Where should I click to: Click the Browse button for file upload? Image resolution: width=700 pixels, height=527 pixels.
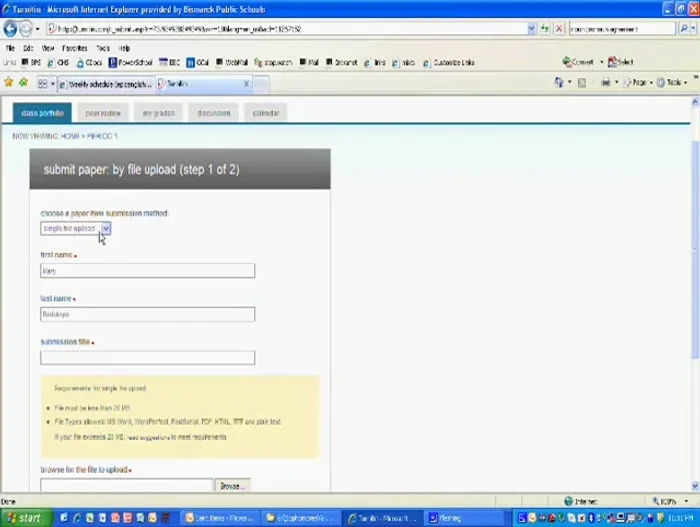tap(231, 486)
